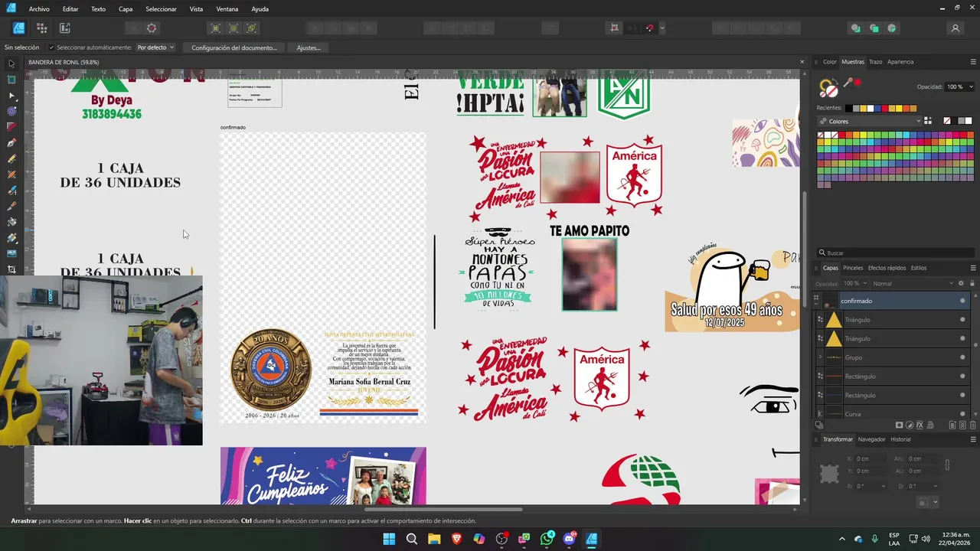Switch to the Trazo tab
This screenshot has width=980, height=551.
[876, 62]
